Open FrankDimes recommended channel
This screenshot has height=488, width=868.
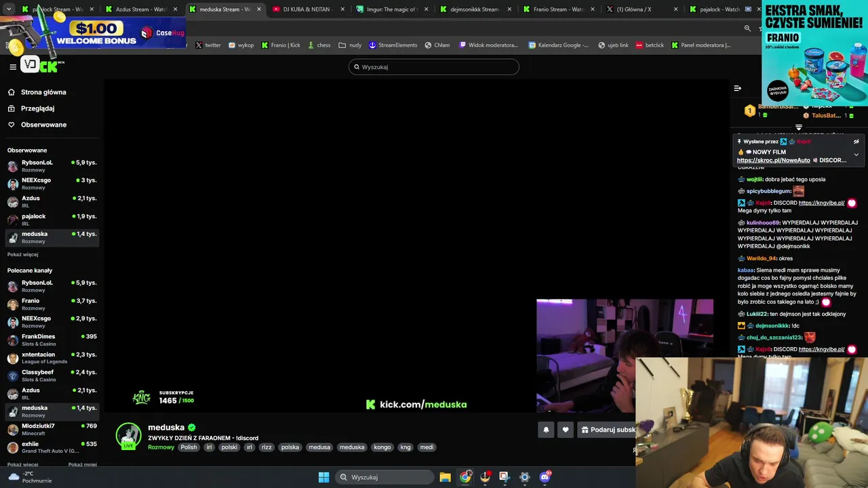tap(52, 340)
